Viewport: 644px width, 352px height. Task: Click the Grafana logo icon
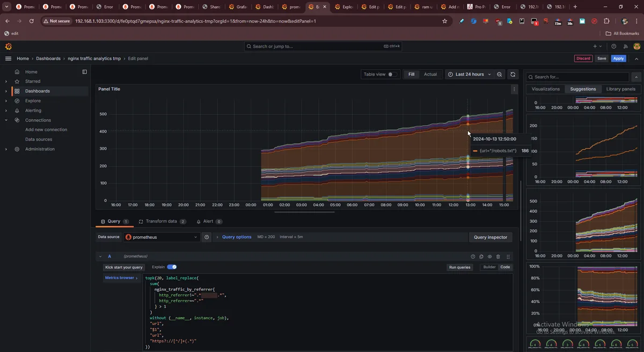pyautogui.click(x=8, y=47)
